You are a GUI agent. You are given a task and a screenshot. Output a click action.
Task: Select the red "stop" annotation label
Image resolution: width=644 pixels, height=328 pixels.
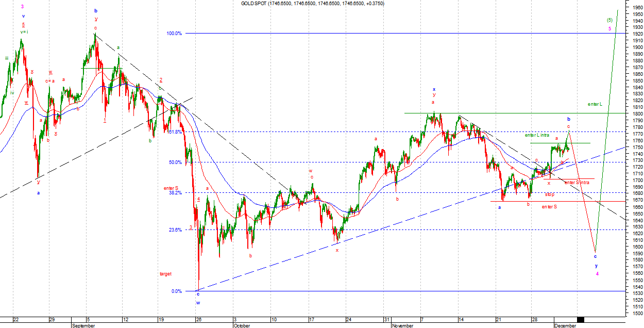pyautogui.click(x=550, y=195)
